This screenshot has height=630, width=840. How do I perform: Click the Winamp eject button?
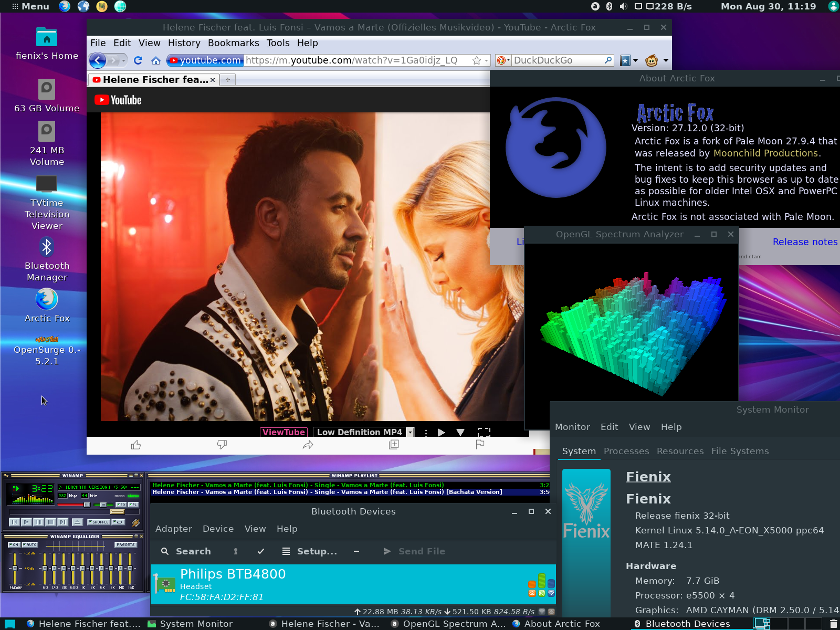pyautogui.click(x=77, y=522)
